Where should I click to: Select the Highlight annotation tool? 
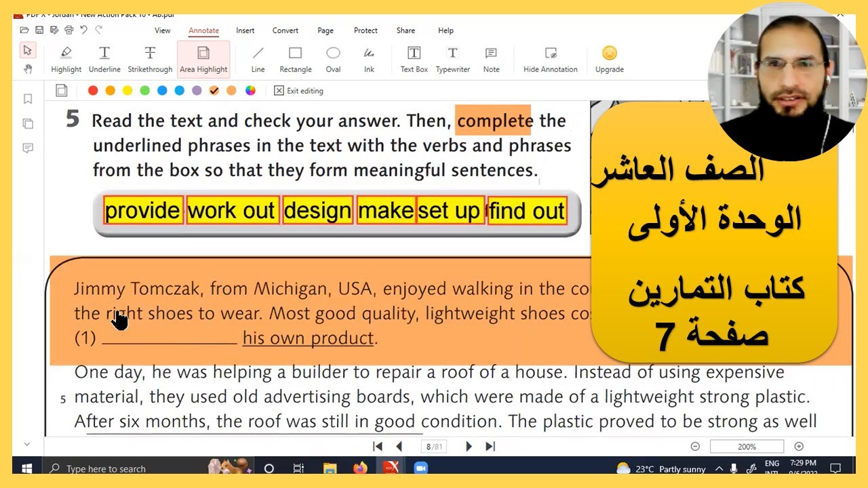pyautogui.click(x=66, y=59)
